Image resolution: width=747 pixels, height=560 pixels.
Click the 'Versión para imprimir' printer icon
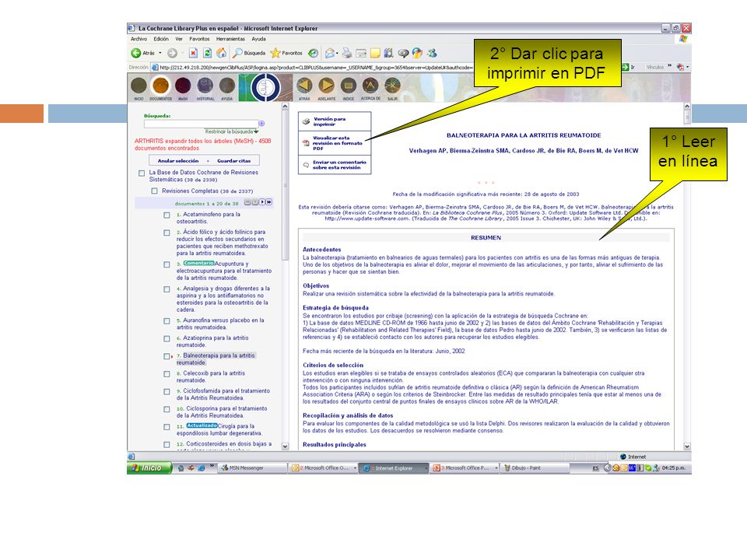(306, 122)
